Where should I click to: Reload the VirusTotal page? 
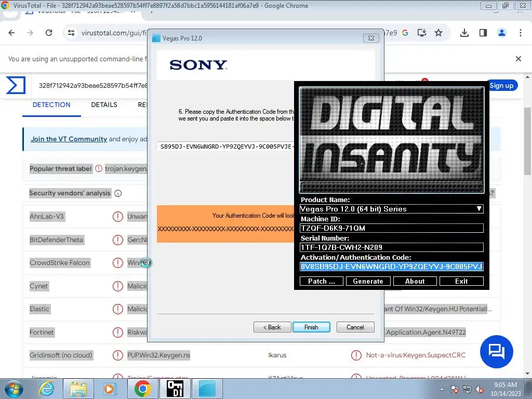click(49, 33)
